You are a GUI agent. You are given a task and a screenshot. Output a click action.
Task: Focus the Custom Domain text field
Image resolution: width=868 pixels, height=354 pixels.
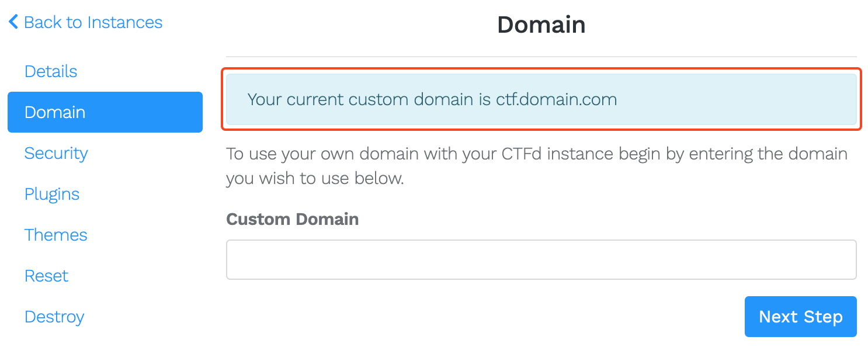pyautogui.click(x=541, y=259)
